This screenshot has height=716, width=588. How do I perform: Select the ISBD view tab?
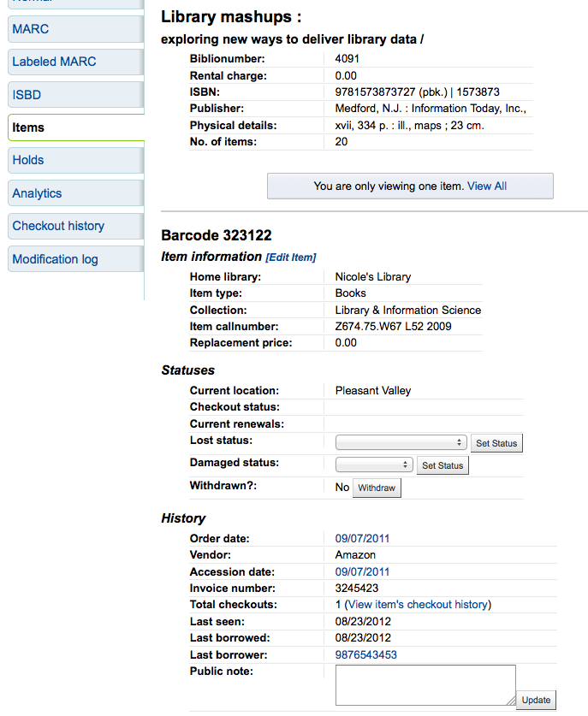click(x=27, y=95)
